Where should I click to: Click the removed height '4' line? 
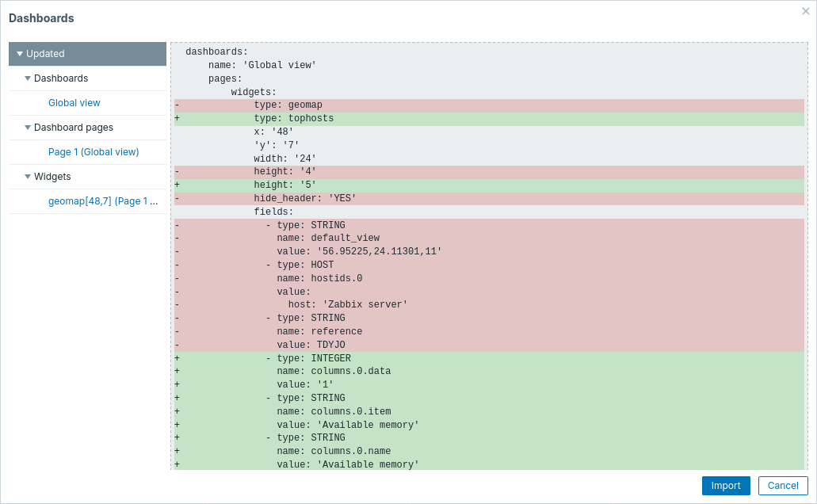coord(284,172)
